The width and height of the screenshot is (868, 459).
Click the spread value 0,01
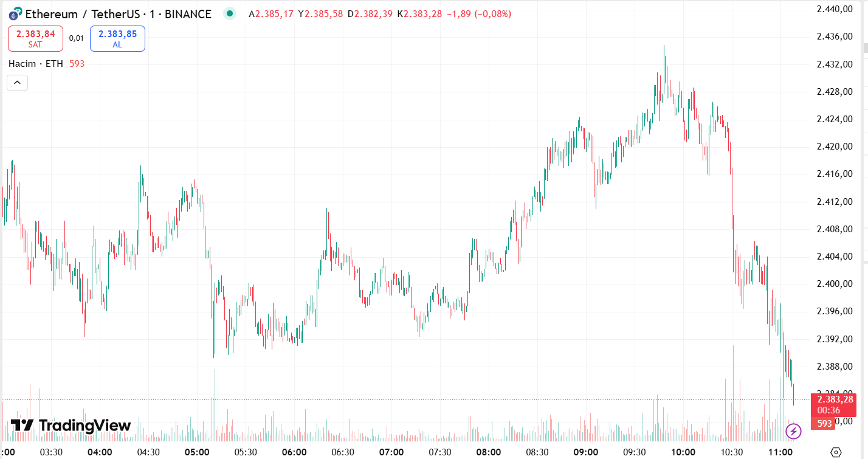pos(76,38)
